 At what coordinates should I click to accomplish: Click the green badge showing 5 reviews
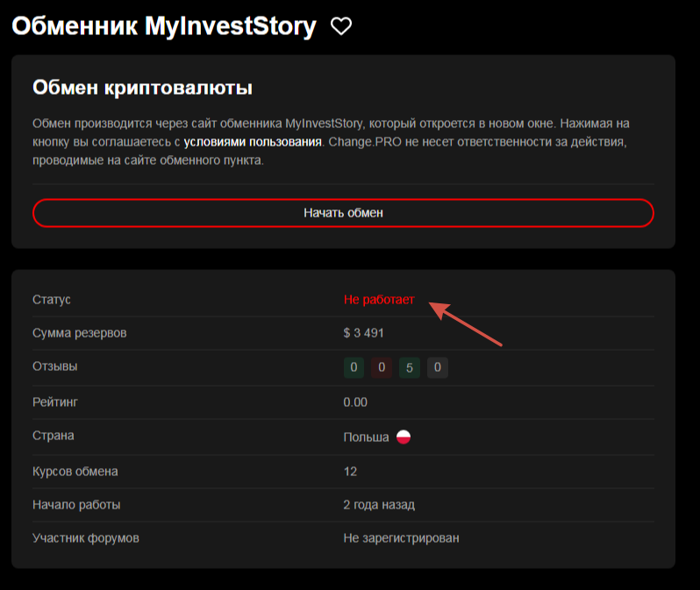[x=410, y=367]
